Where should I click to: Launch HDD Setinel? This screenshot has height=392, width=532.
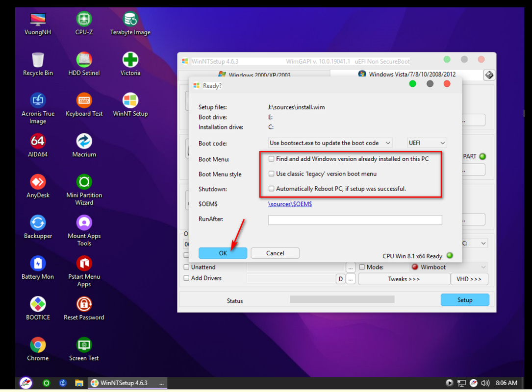[84, 64]
